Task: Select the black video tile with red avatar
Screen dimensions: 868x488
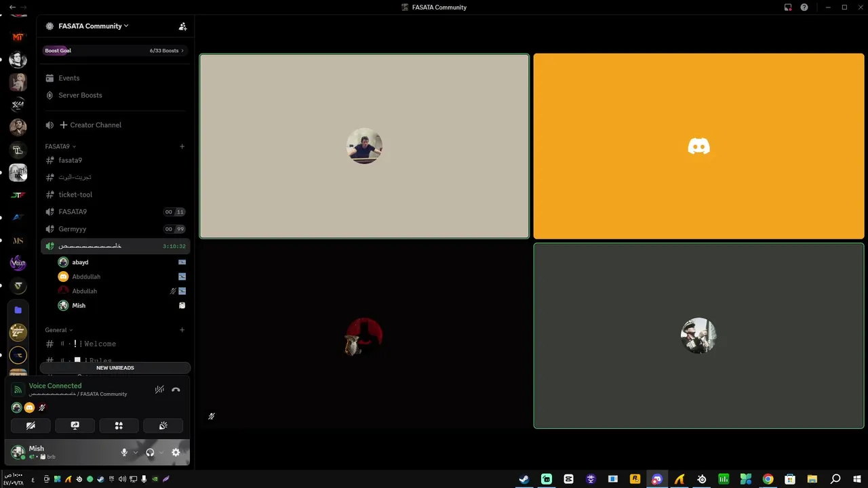Action: (364, 336)
